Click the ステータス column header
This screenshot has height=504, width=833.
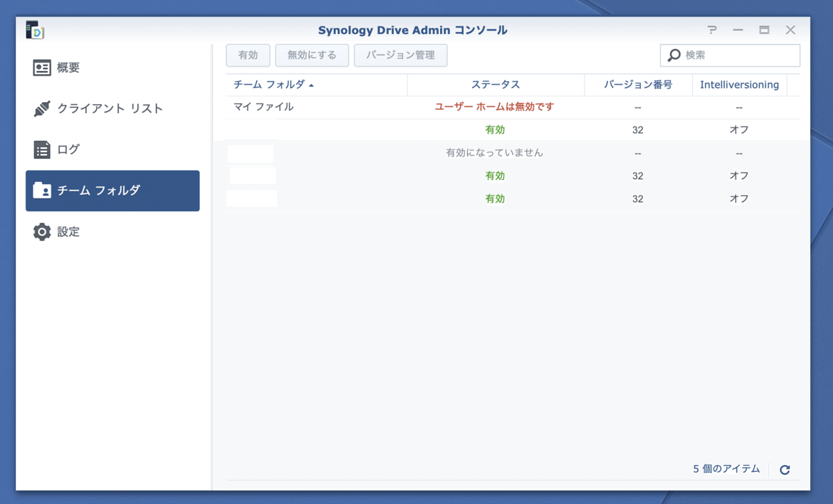(x=495, y=85)
